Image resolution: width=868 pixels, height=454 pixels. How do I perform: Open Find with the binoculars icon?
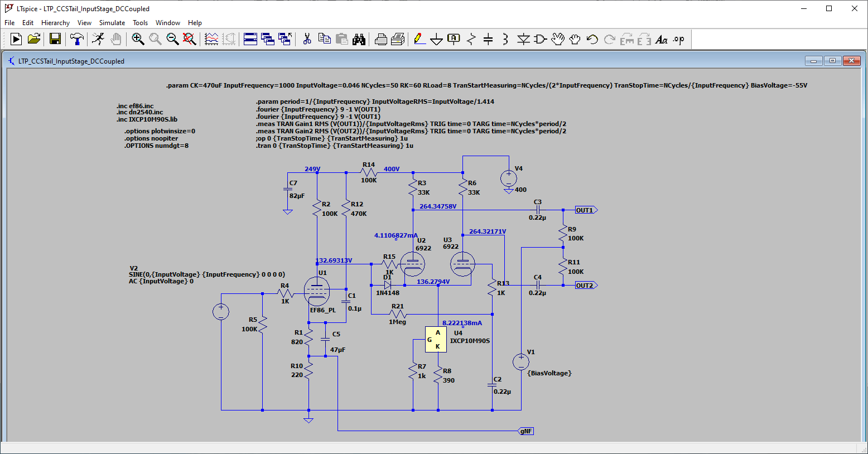pyautogui.click(x=359, y=39)
